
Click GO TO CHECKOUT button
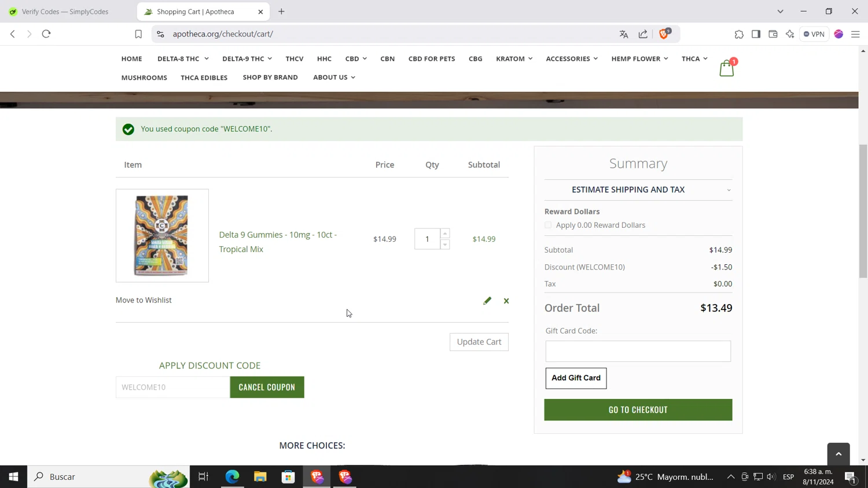638,409
